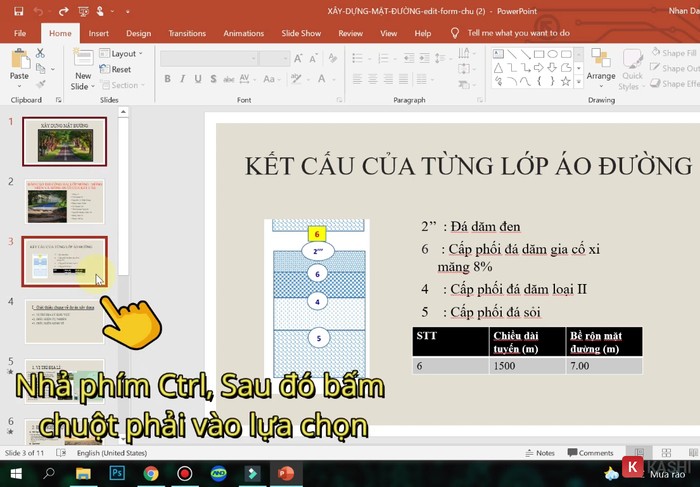Open Character Spacing AV dropdown

(x=246, y=79)
